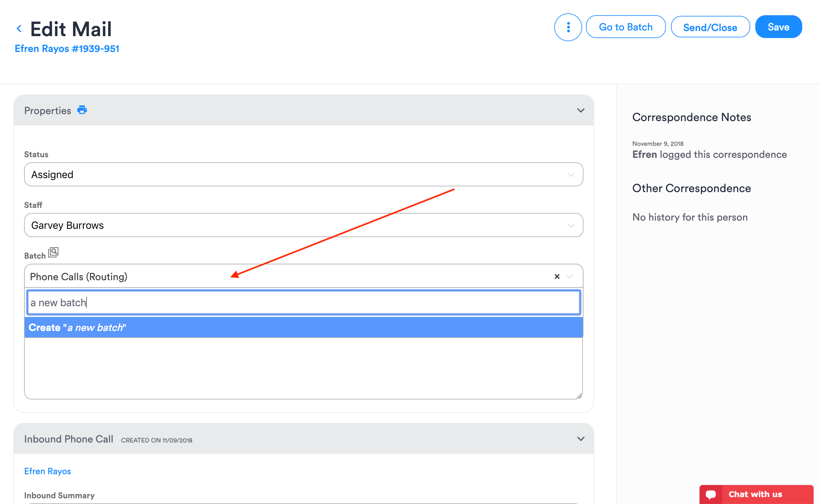Open the chat bubble icon
Image resolution: width=820 pixels, height=504 pixels.
(x=711, y=494)
